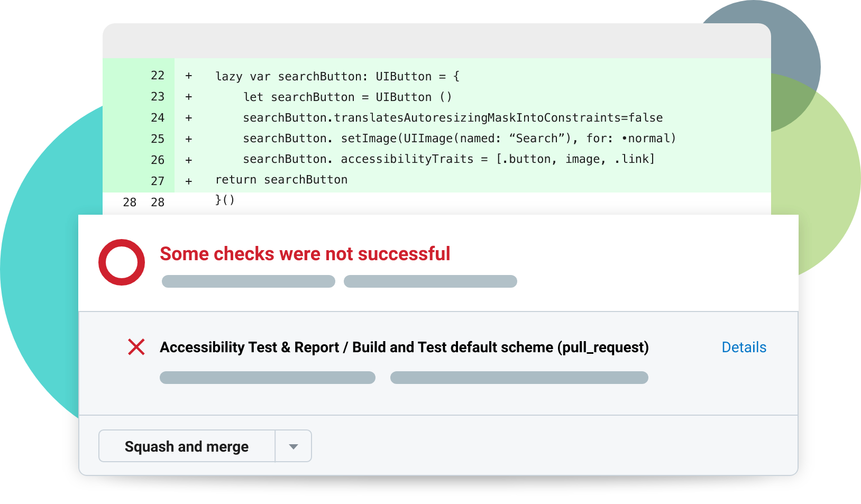This screenshot has height=504, width=861.
Task: Click the 'return searchButton' code line
Action: pyautogui.click(x=281, y=180)
